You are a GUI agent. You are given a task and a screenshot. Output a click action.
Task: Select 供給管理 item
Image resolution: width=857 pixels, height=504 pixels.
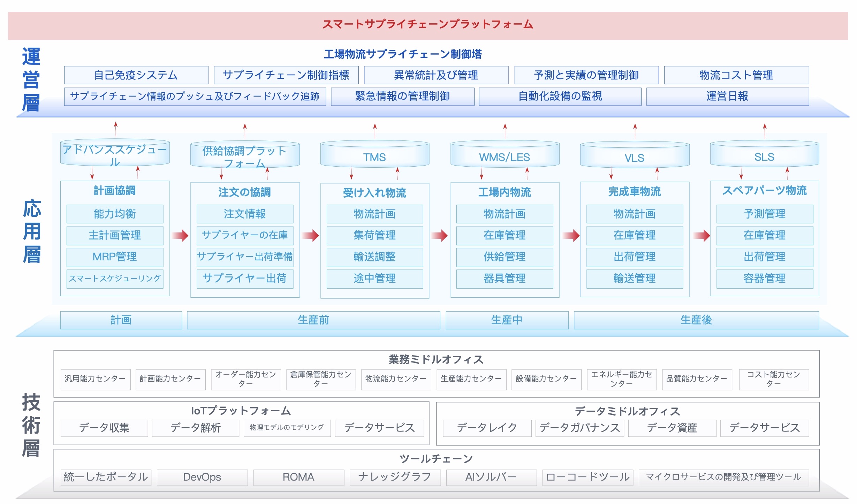point(505,257)
